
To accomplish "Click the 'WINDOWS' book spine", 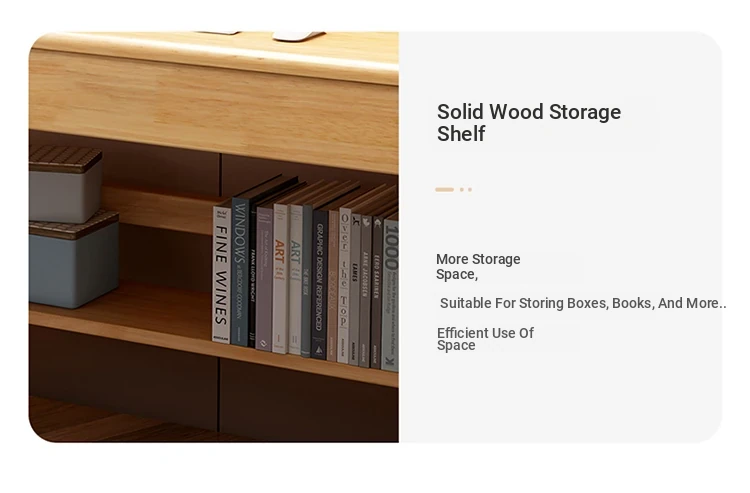I will 239,272.
